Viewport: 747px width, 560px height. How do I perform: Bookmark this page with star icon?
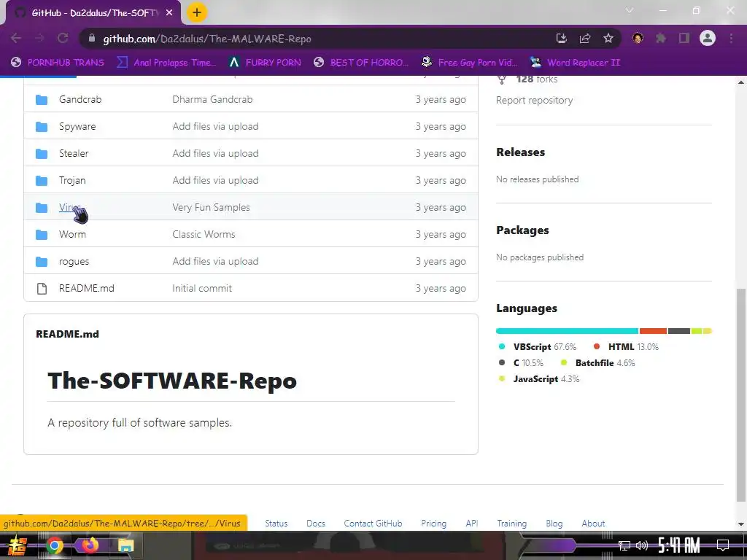point(608,38)
